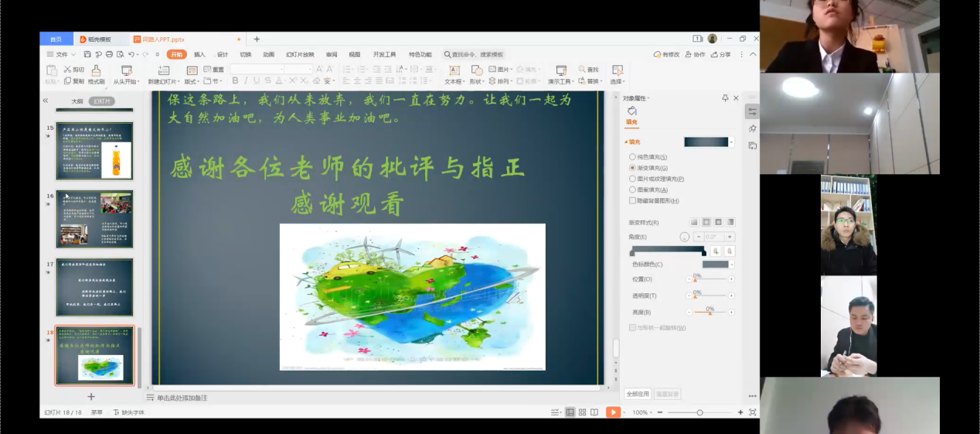This screenshot has height=434, width=980.
Task: Select picture or texture fill (图片或纹理填充)
Action: (x=633, y=179)
